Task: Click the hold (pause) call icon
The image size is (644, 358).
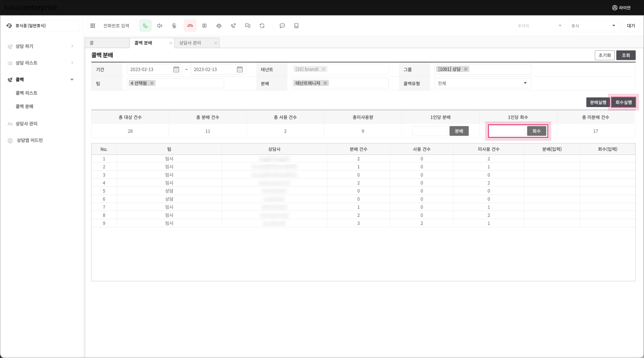Action: (x=204, y=26)
